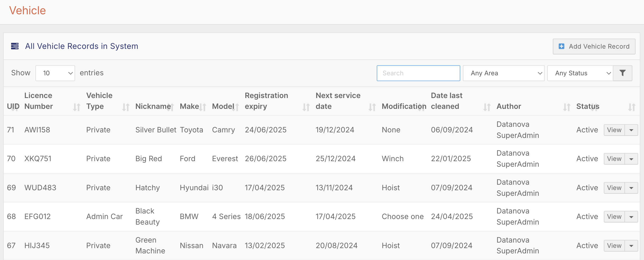Open the Any Status dropdown
The height and width of the screenshot is (260, 644).
pyautogui.click(x=580, y=73)
